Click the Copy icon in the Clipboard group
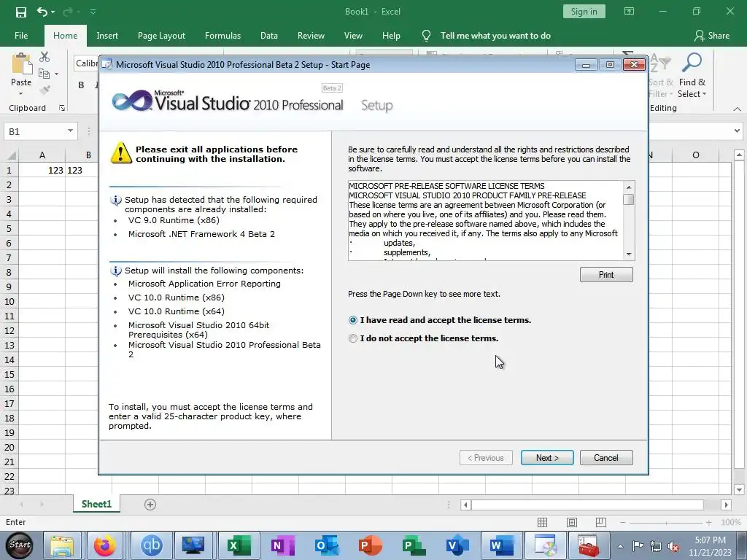The height and width of the screenshot is (560, 747). [x=44, y=74]
